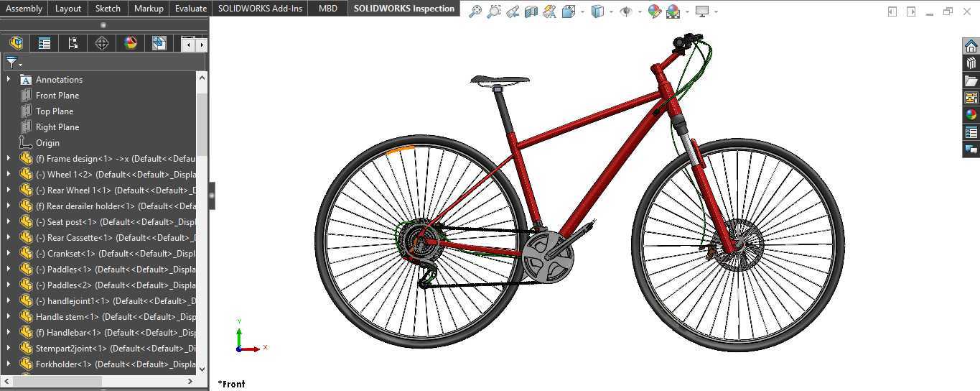
Task: Open Appearances and Scenes task pane
Action: coord(971,115)
